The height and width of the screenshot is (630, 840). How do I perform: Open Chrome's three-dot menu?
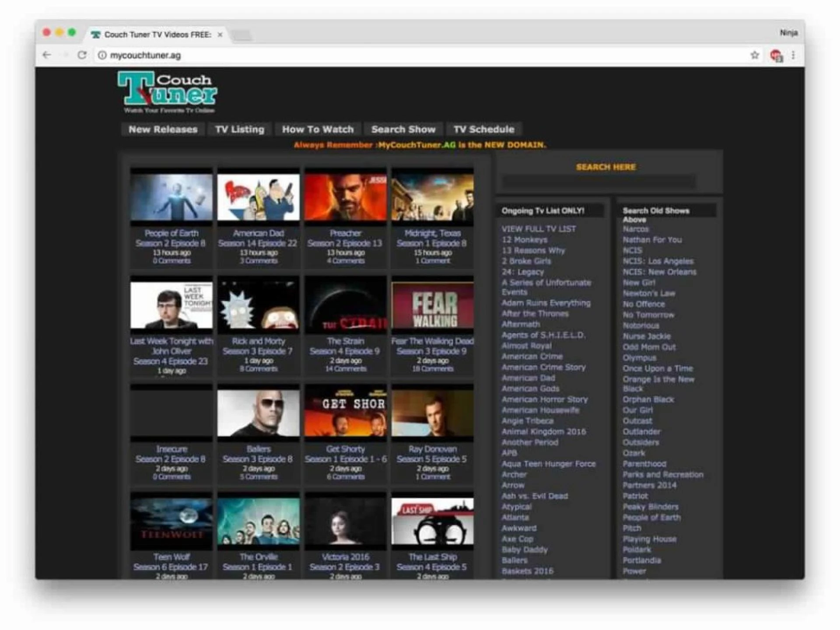(793, 55)
